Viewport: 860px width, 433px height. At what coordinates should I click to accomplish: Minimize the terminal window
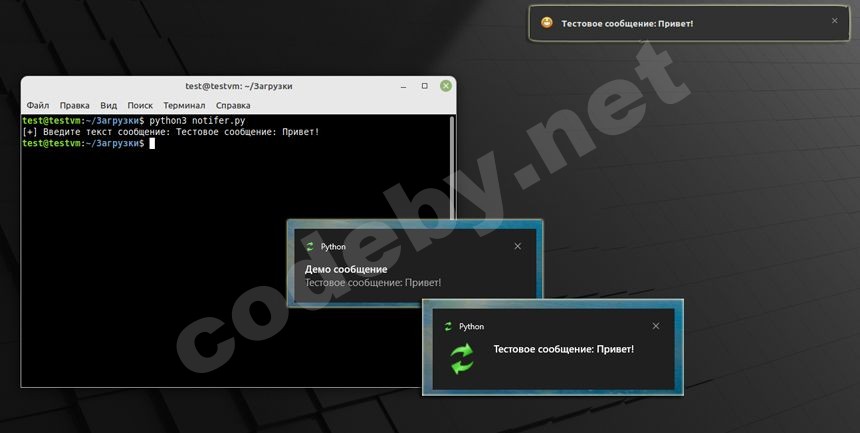(404, 87)
